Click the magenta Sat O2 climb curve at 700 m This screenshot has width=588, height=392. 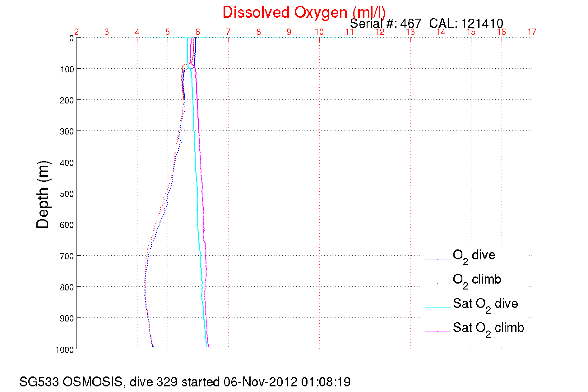tap(206, 255)
